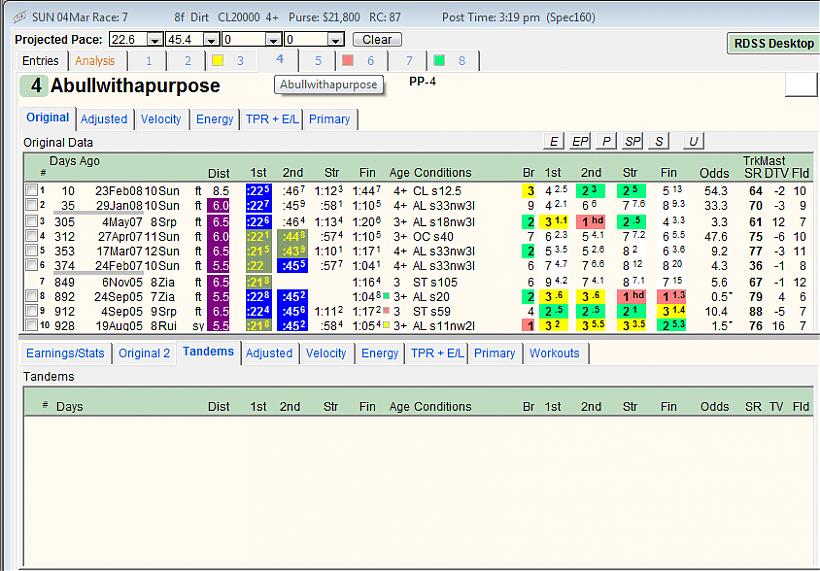The image size is (820, 571).
Task: Check the box for the 19Aug05 line
Action: 31,325
